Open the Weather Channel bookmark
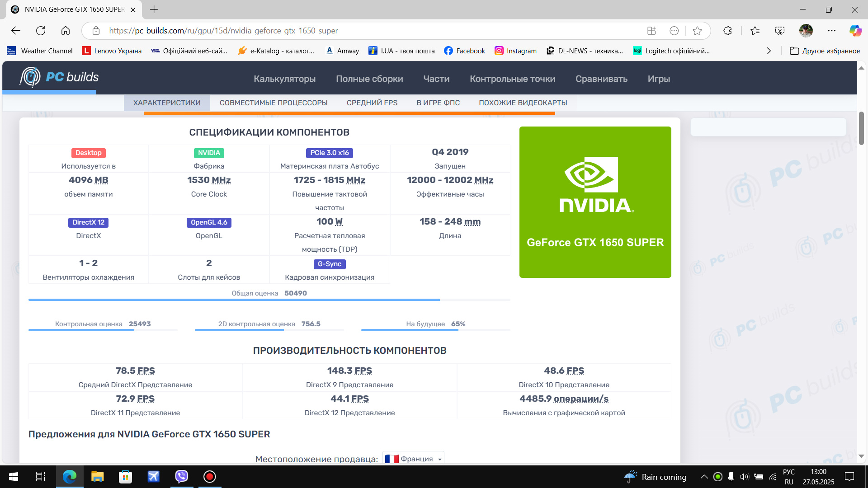Screen dimensions: 868x488 click(40, 51)
